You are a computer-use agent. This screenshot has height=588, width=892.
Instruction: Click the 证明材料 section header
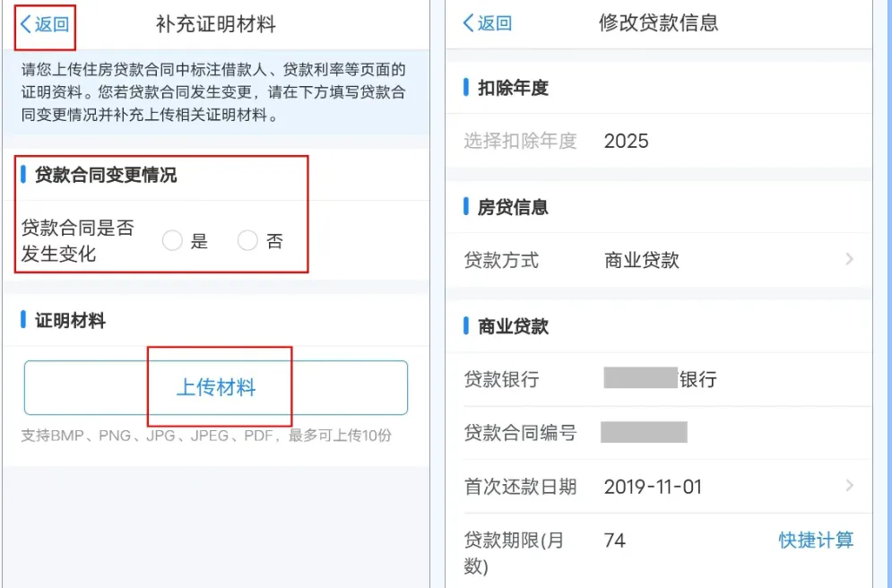(70, 320)
